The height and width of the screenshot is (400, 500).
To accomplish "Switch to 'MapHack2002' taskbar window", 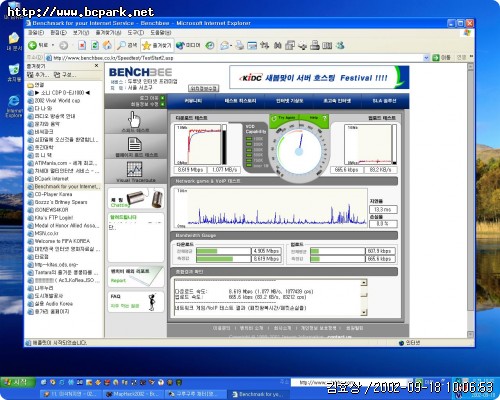I will point(132,394).
